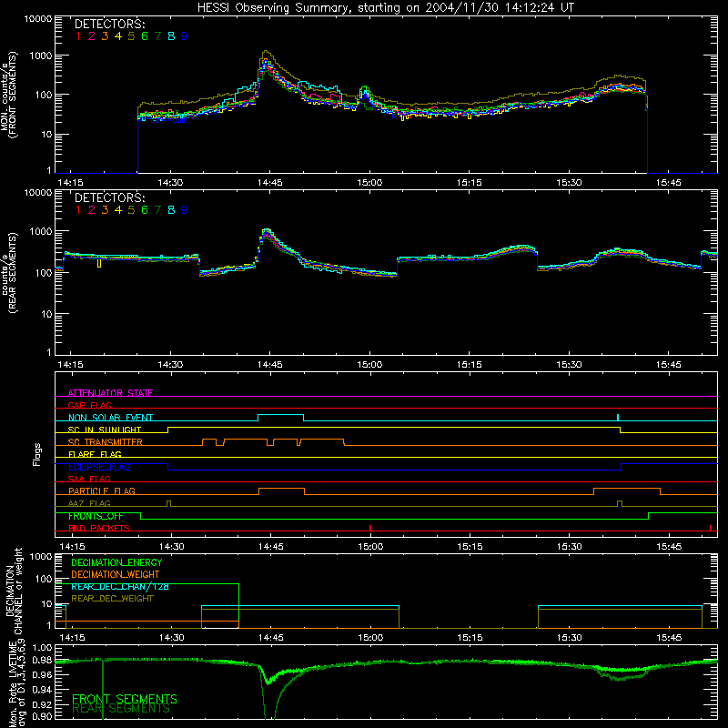This screenshot has height=728, width=728.
Task: Click the 0.92 livetime y-axis label
Action: click(x=42, y=703)
